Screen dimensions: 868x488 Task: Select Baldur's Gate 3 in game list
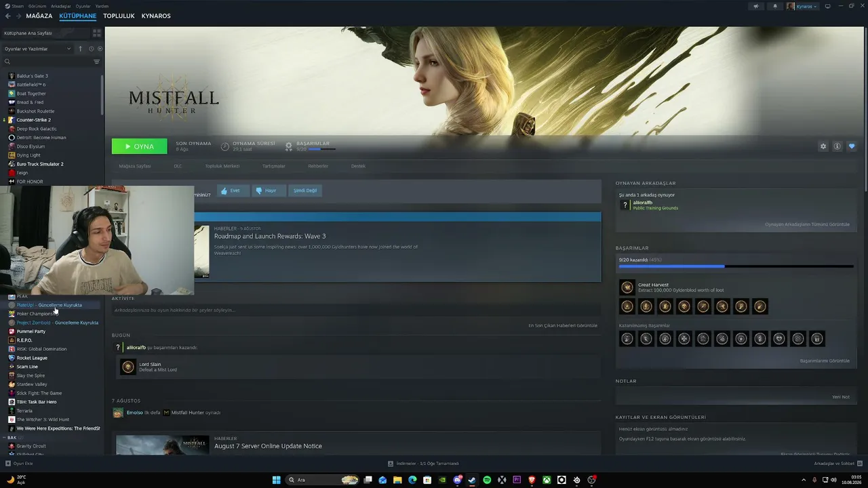pyautogui.click(x=32, y=76)
